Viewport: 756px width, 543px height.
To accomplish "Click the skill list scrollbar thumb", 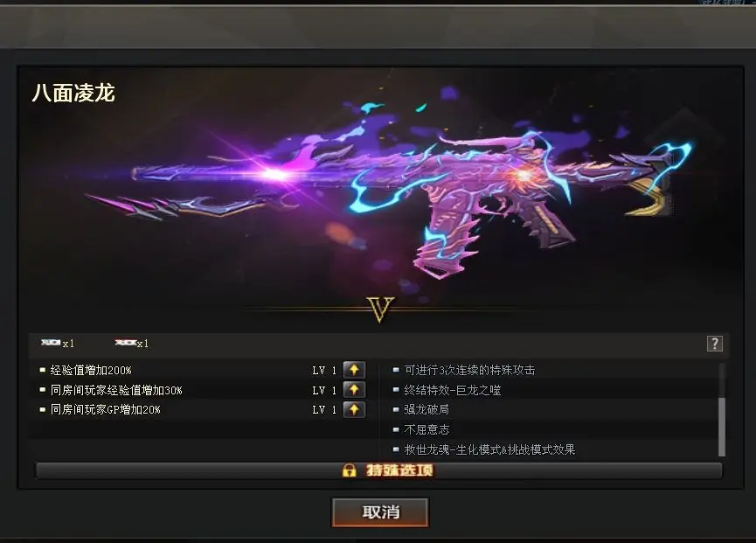I will pos(722,427).
